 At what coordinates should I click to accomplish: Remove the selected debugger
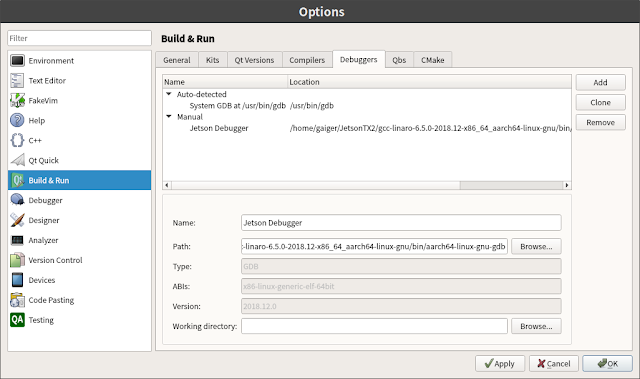click(600, 122)
